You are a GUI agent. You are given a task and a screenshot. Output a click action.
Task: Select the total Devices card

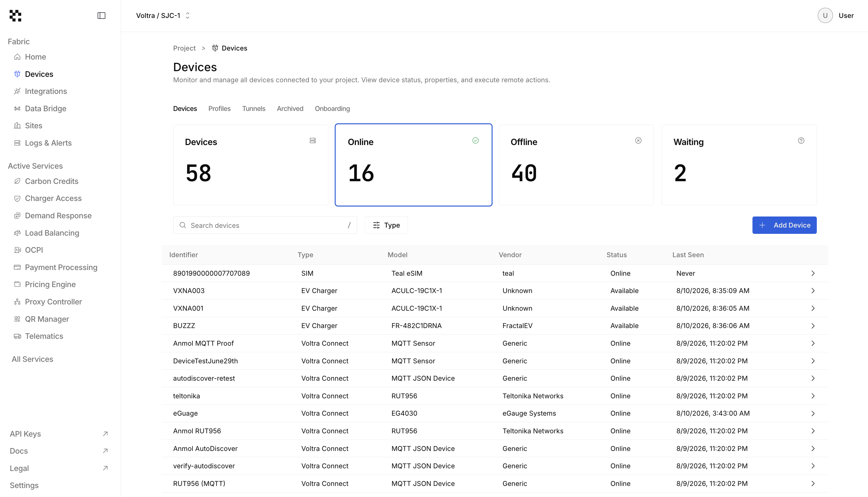pos(251,165)
